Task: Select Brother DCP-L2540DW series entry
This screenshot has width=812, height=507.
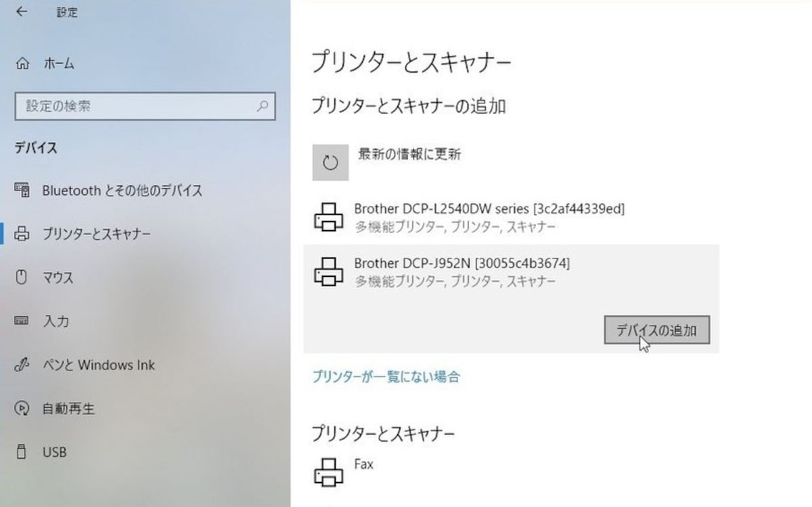Action: click(489, 208)
